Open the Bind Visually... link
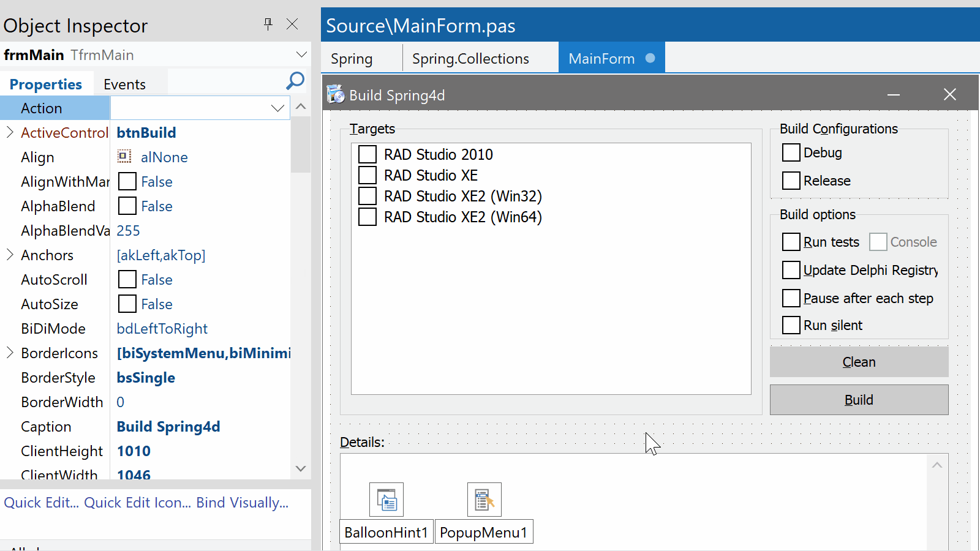The image size is (980, 551). pyautogui.click(x=243, y=503)
